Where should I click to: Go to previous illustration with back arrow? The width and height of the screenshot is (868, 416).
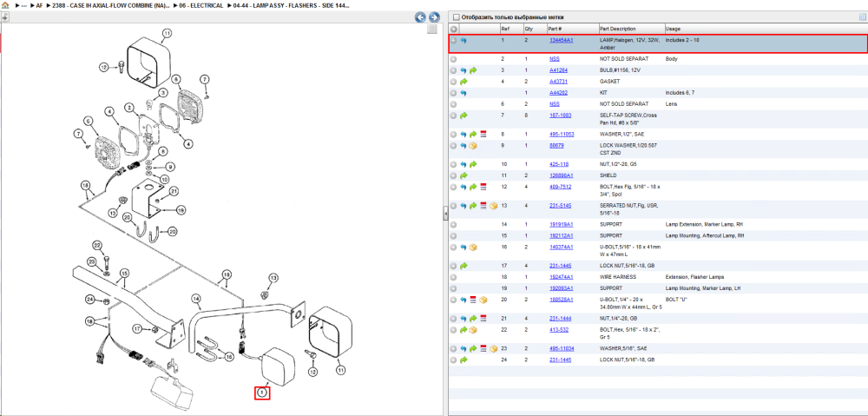pos(421,17)
